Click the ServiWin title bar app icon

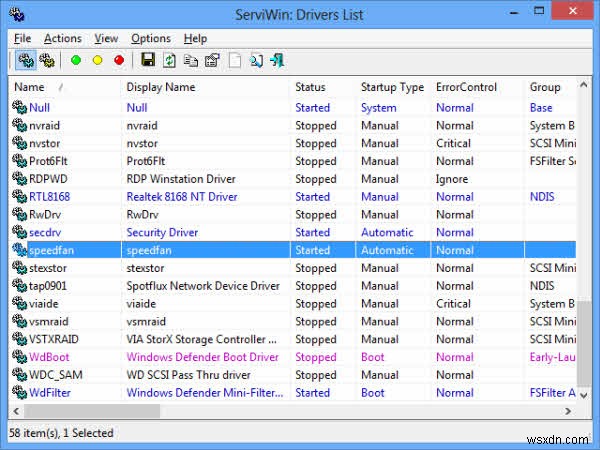coord(17,15)
